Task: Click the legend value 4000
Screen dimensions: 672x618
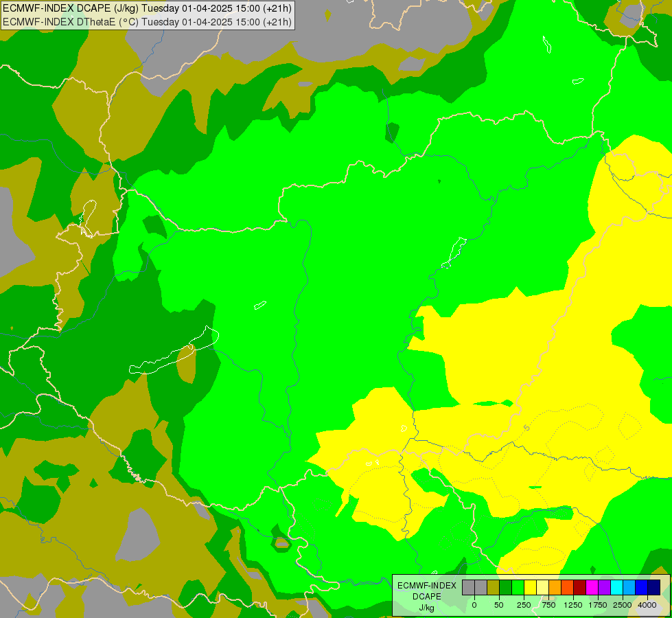Action: pos(647,605)
